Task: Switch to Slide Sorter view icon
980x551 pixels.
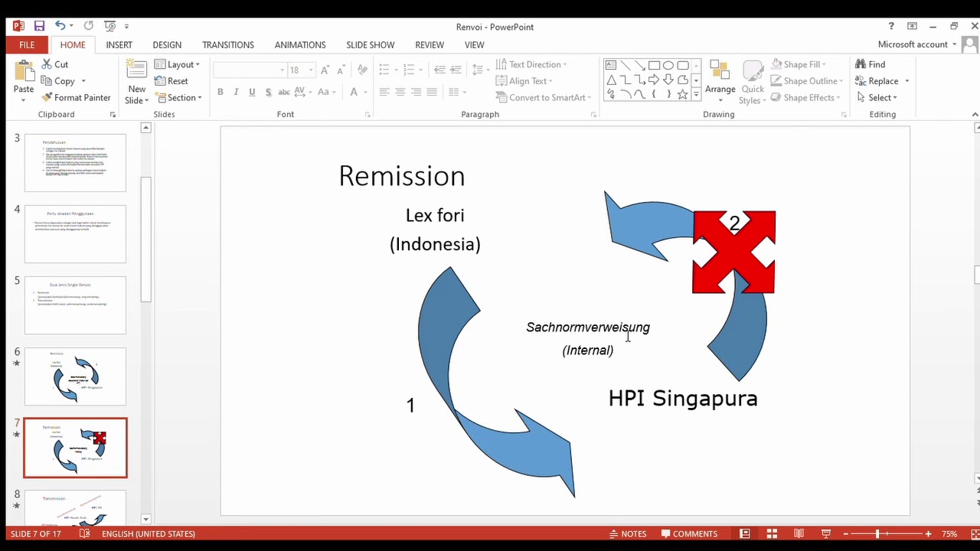Action: (x=772, y=533)
